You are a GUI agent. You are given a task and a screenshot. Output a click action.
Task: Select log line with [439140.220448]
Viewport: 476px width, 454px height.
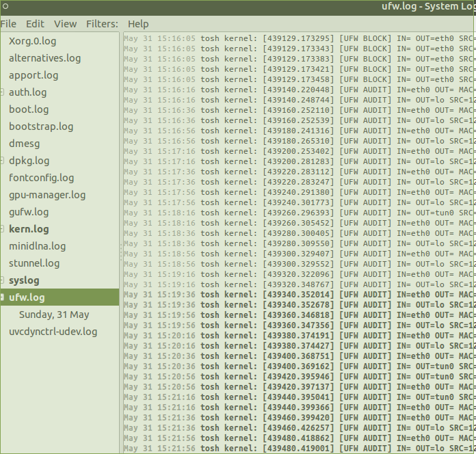pyautogui.click(x=300, y=90)
